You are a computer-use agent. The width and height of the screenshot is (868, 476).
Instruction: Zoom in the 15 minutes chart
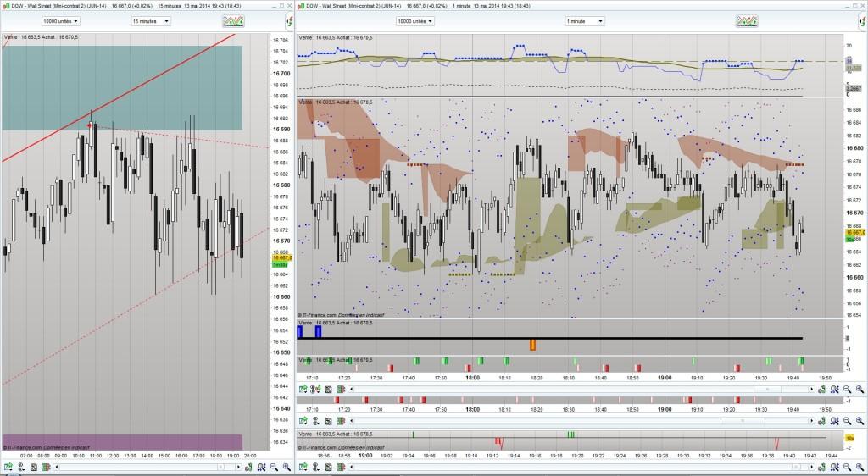point(287,468)
